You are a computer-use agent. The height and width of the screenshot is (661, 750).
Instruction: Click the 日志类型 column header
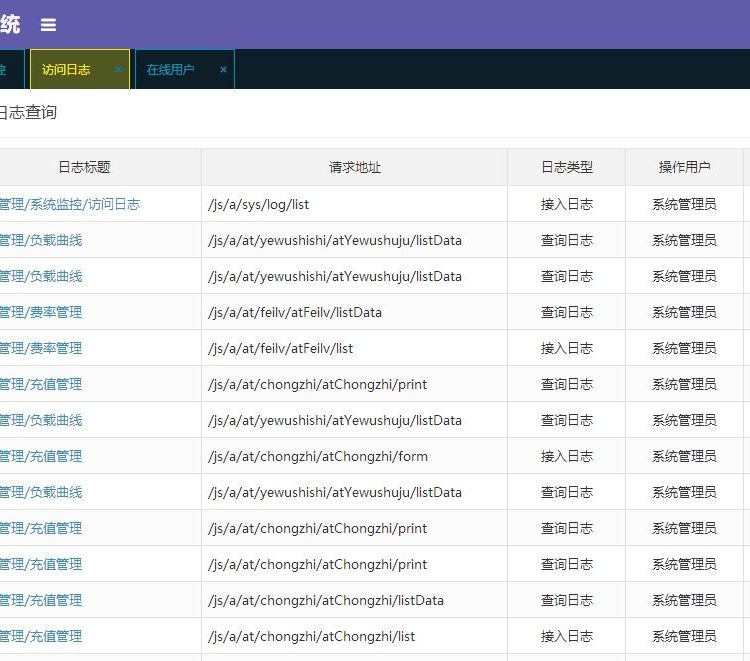[x=566, y=168]
